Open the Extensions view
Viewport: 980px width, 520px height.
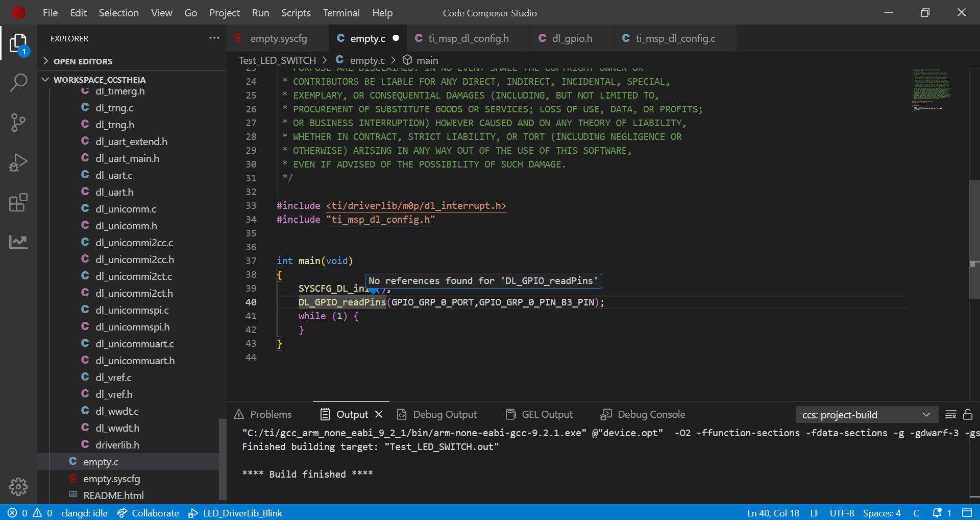18,202
